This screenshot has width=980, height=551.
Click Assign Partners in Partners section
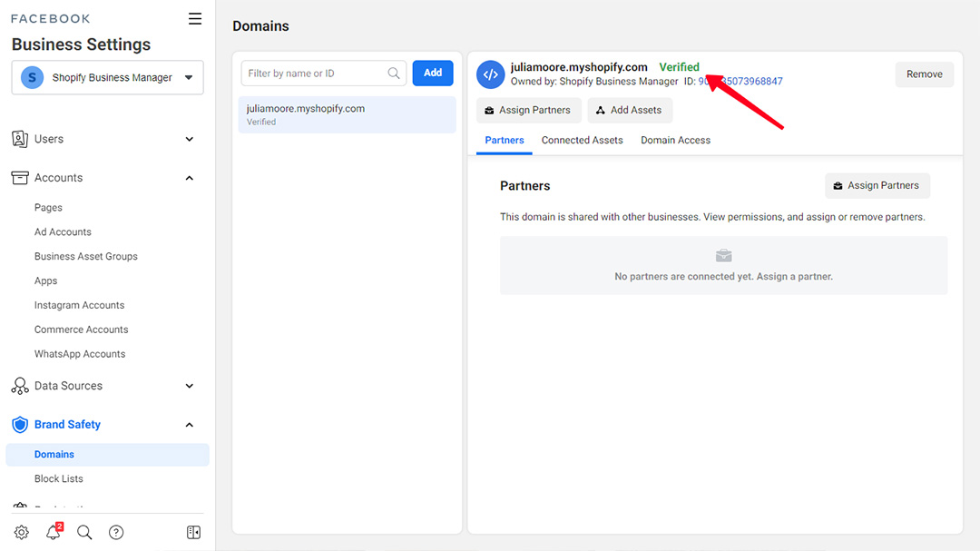point(877,186)
